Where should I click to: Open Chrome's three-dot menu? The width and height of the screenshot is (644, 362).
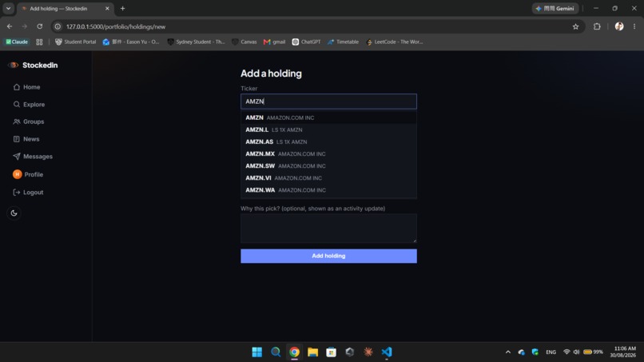[x=634, y=26]
